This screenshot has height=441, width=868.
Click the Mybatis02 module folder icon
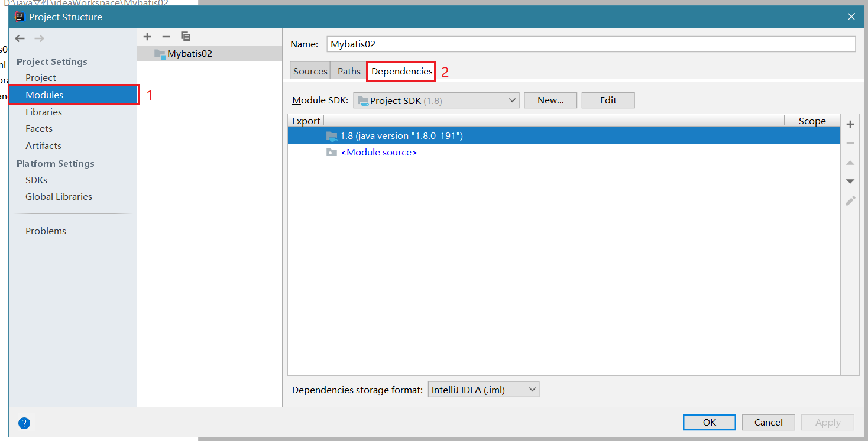tap(160, 54)
